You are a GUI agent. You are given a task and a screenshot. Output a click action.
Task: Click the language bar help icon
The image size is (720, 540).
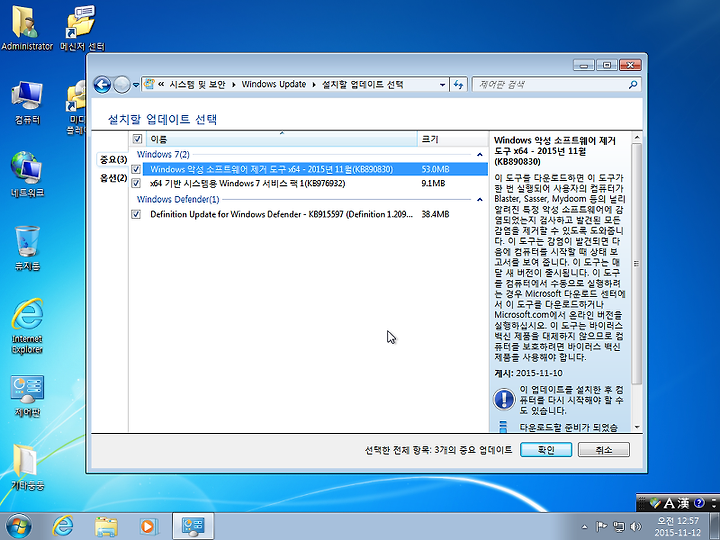pos(698,503)
